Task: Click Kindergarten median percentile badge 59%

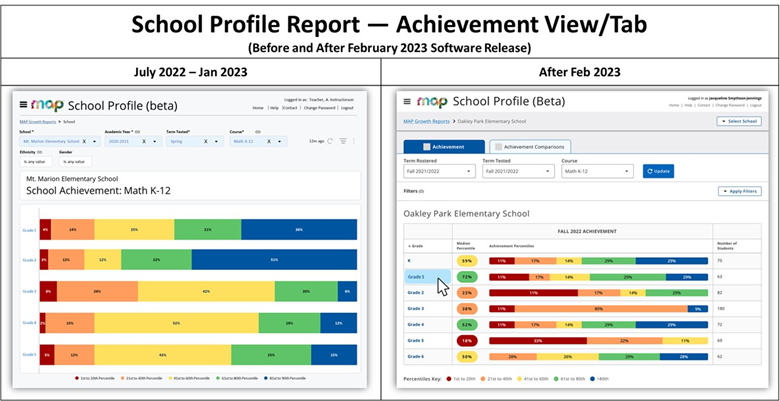Action: tap(466, 260)
